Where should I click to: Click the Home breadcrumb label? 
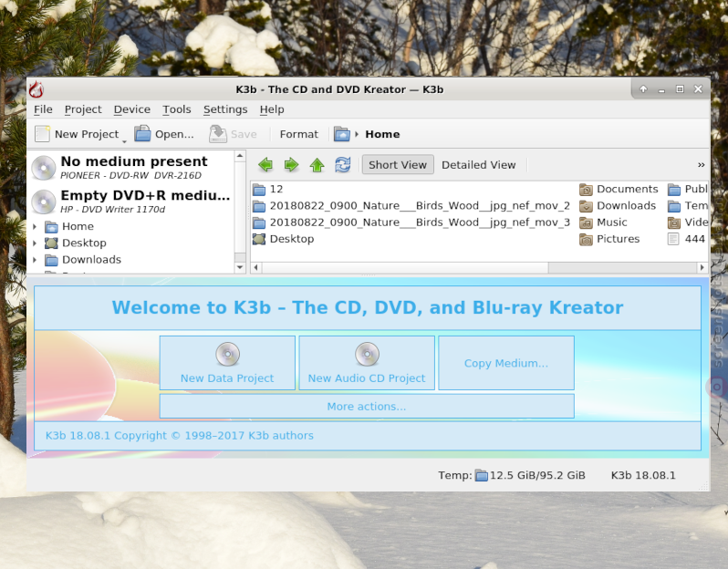pos(382,134)
